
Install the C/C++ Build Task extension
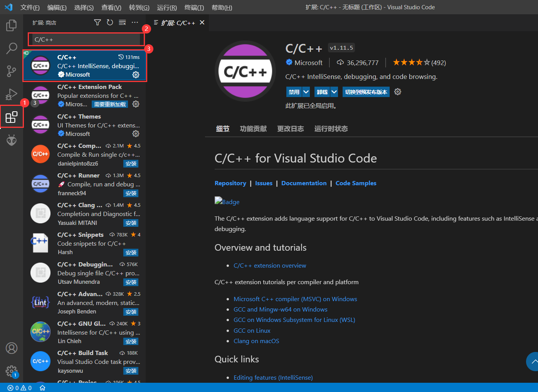131,371
